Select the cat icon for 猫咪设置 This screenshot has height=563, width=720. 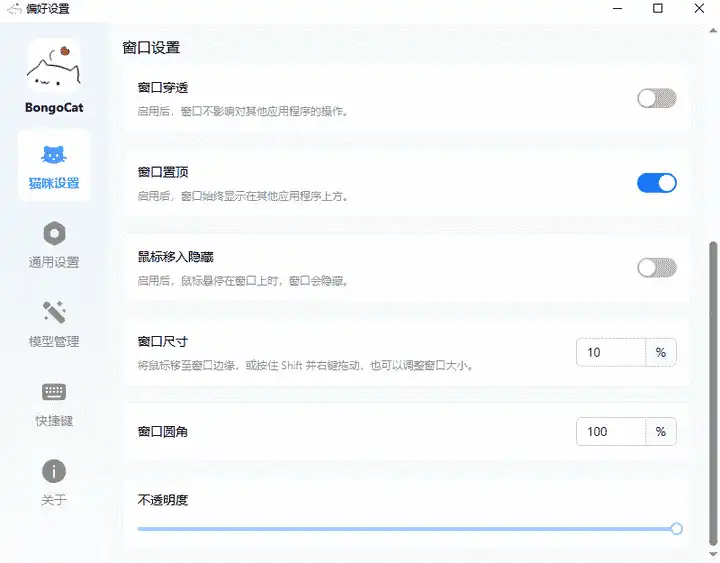tap(54, 155)
